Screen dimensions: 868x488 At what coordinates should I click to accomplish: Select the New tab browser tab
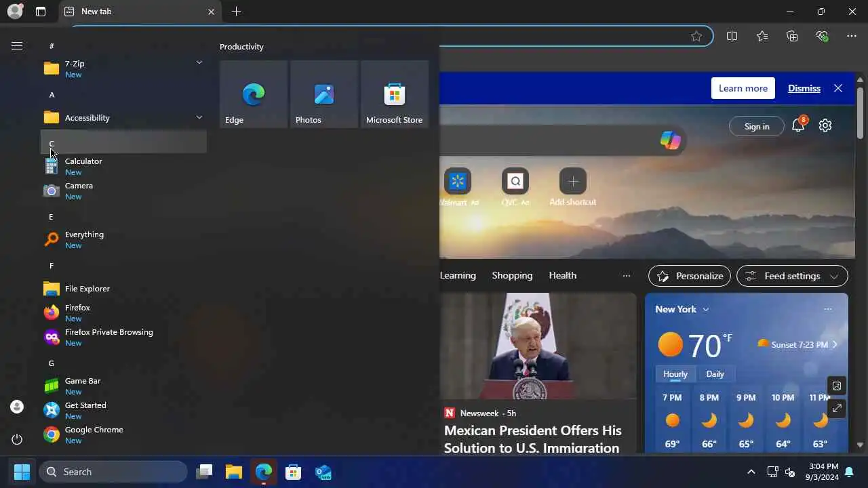(139, 12)
